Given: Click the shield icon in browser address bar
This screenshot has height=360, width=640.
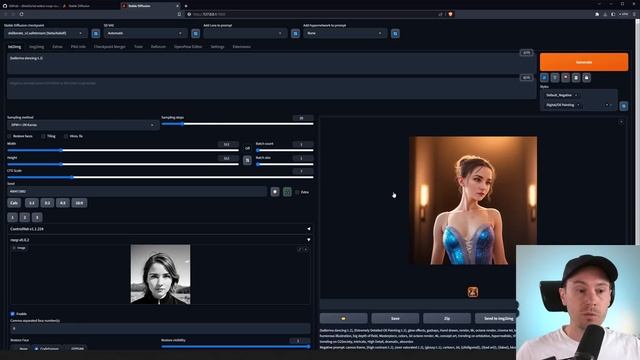Looking at the screenshot, I should [450, 14].
